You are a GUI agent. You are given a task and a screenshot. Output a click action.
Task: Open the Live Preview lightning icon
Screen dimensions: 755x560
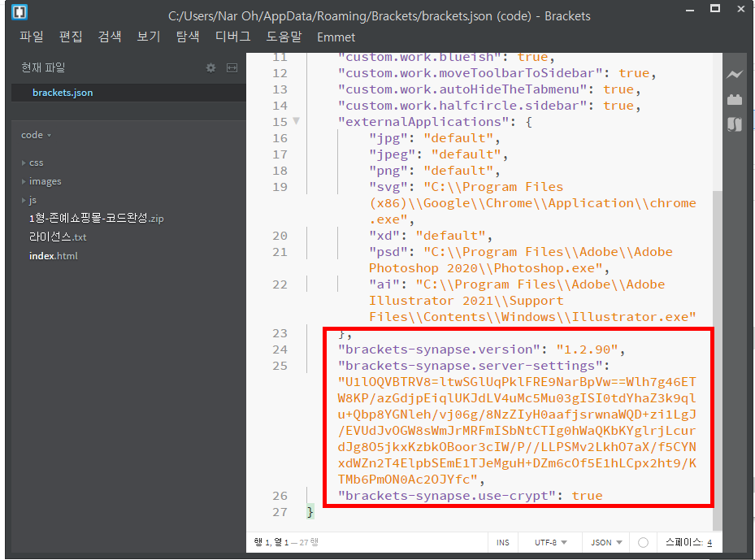coord(735,74)
